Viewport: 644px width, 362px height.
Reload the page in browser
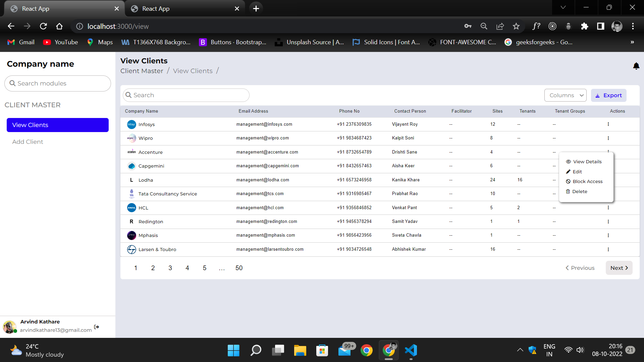(x=43, y=26)
